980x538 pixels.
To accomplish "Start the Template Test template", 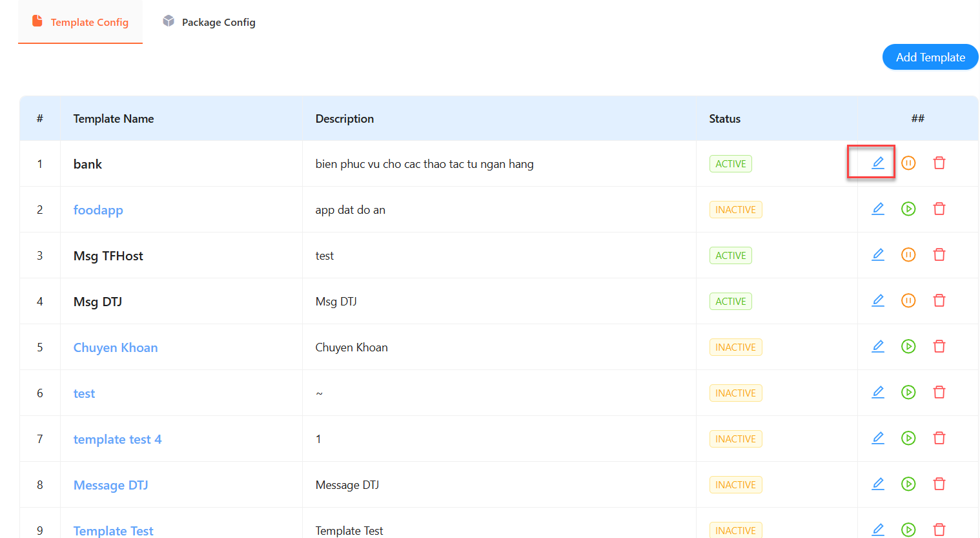I will click(x=908, y=530).
